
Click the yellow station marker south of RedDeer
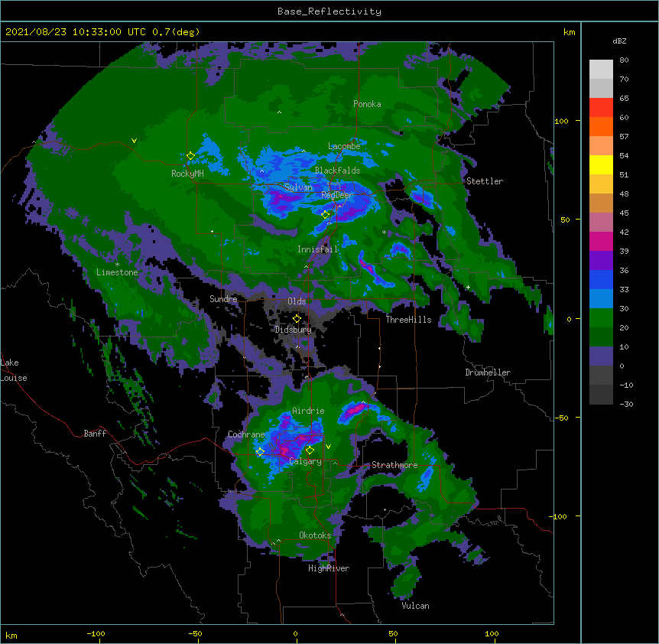click(326, 215)
